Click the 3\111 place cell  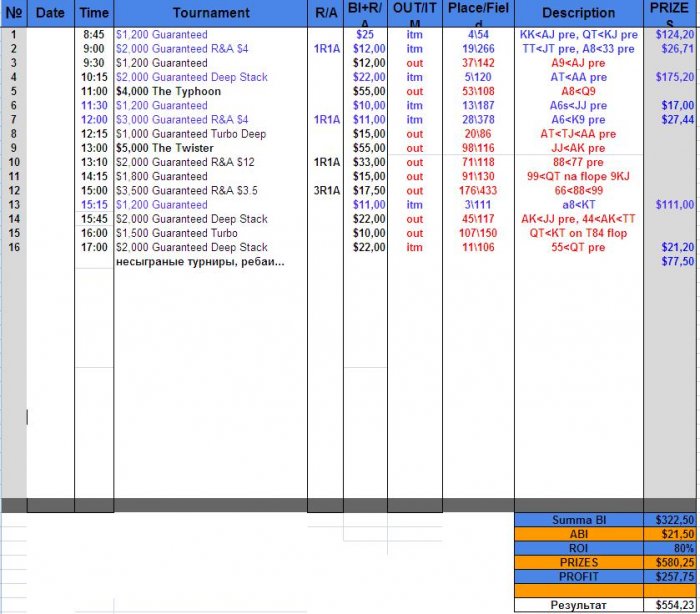478,205
